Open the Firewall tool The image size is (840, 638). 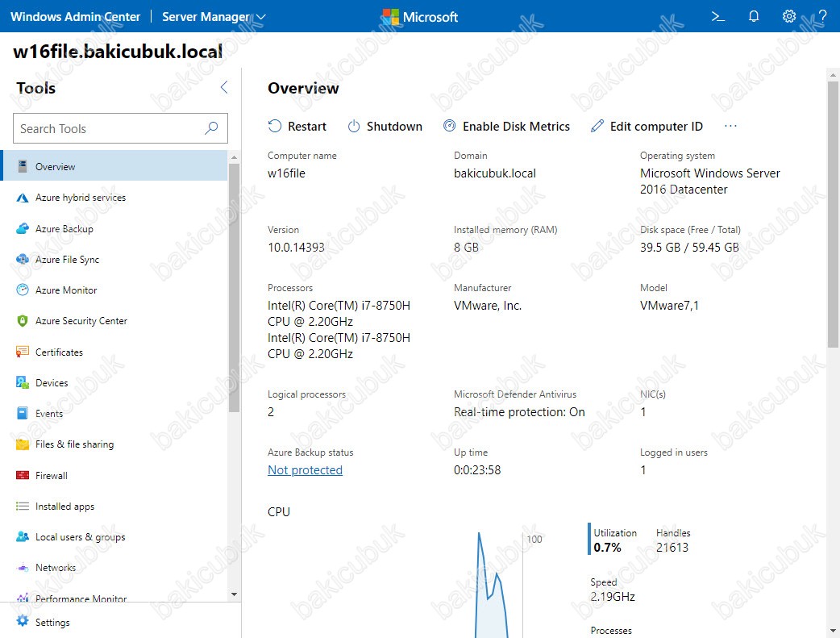click(x=115, y=475)
